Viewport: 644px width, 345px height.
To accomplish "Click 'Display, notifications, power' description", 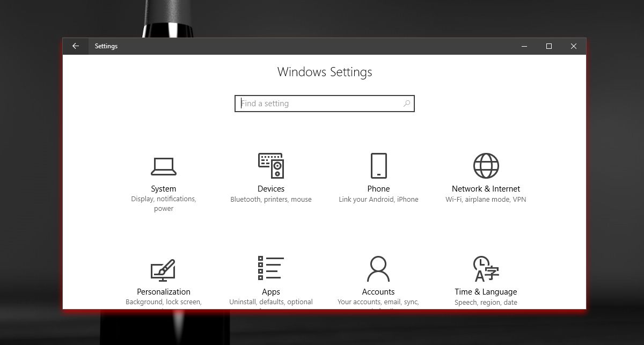I will point(164,204).
